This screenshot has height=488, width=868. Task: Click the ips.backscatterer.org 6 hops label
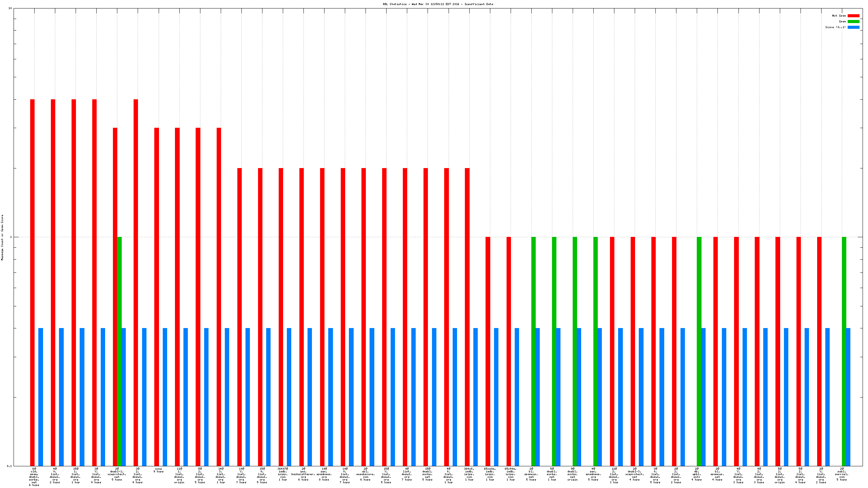click(x=303, y=474)
